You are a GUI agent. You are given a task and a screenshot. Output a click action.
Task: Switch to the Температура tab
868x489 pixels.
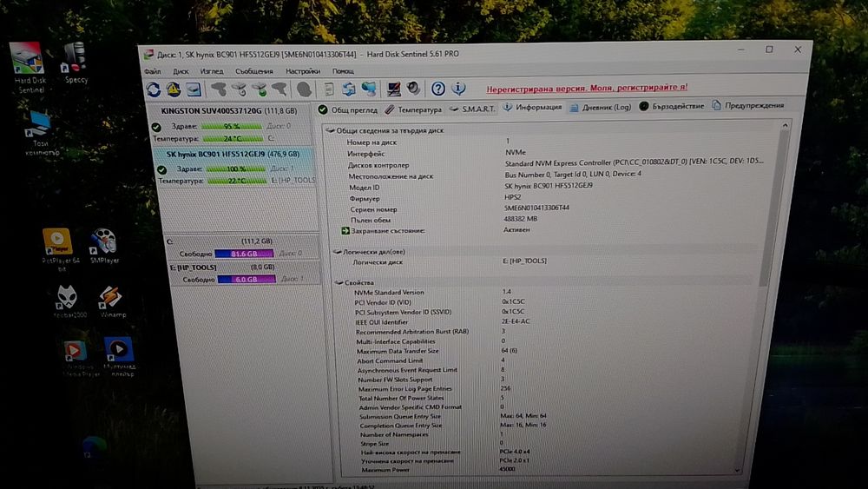coord(413,109)
